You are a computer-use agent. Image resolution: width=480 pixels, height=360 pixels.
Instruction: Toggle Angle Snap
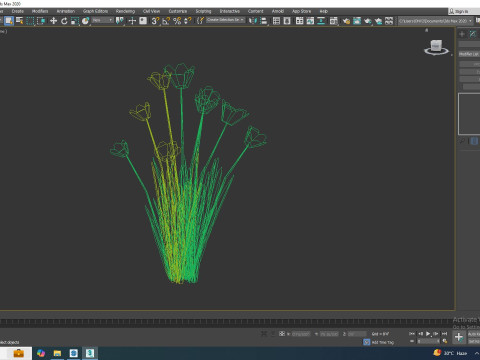(x=166, y=21)
